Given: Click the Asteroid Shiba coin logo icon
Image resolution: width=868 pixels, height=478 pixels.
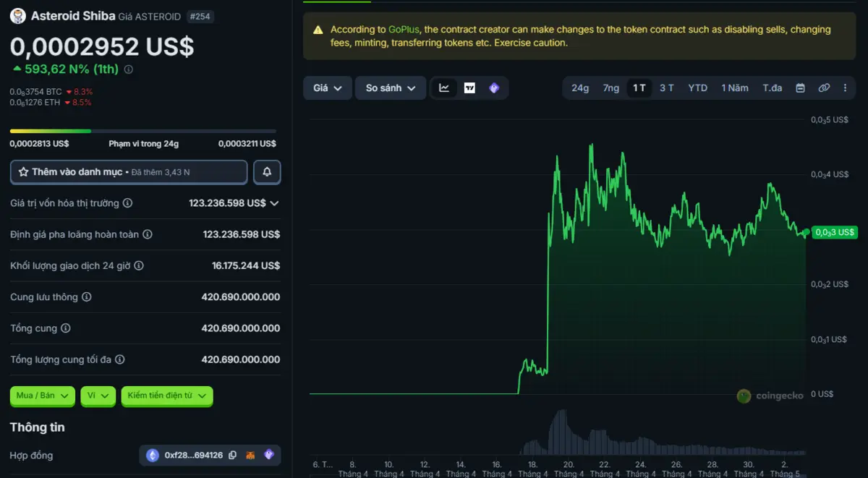Looking at the screenshot, I should click(x=18, y=16).
